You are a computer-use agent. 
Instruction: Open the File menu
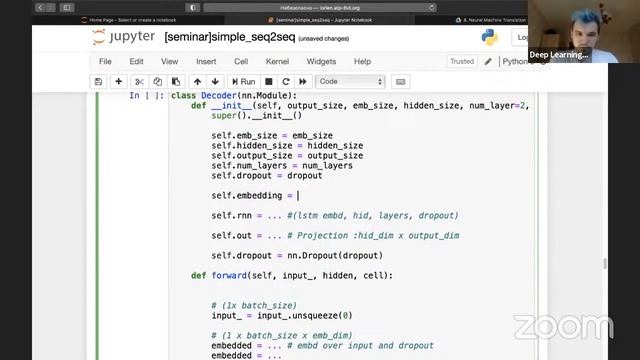[105, 62]
